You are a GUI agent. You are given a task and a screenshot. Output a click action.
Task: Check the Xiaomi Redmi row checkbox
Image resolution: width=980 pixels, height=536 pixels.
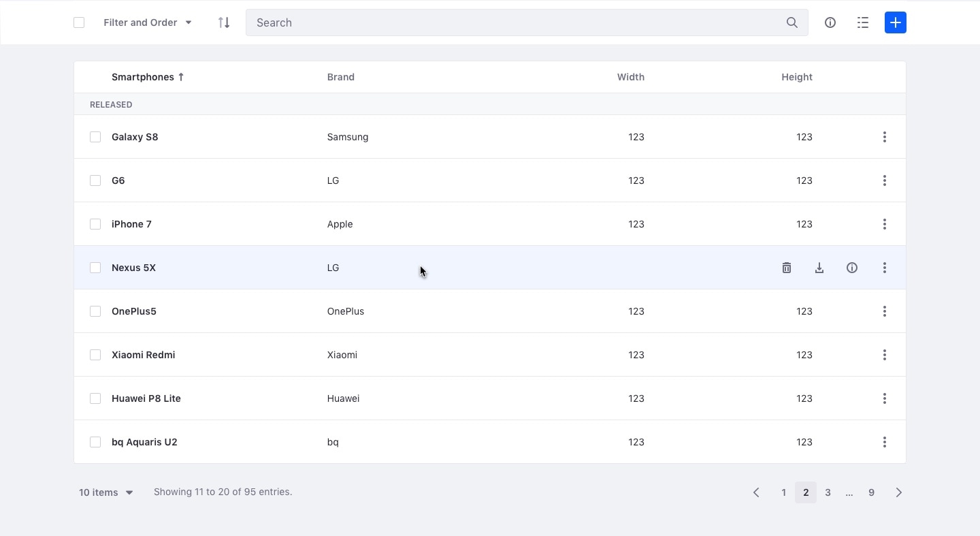pyautogui.click(x=95, y=355)
